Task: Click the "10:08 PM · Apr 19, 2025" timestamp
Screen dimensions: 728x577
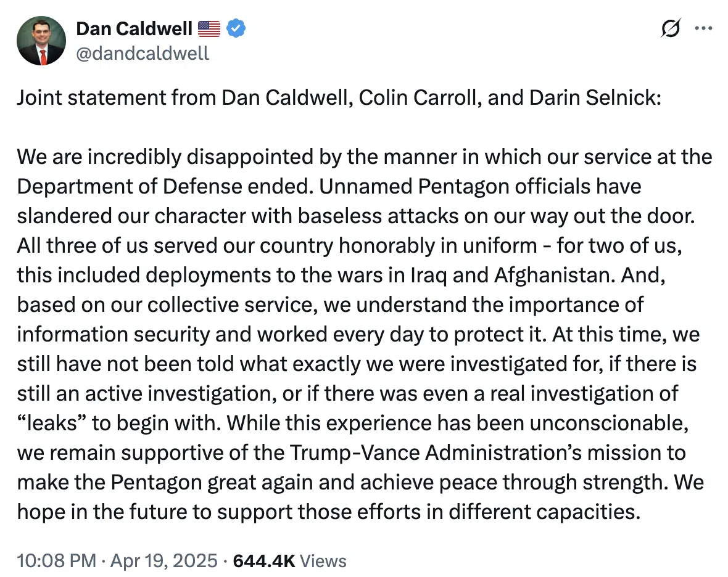Action: click(117, 561)
